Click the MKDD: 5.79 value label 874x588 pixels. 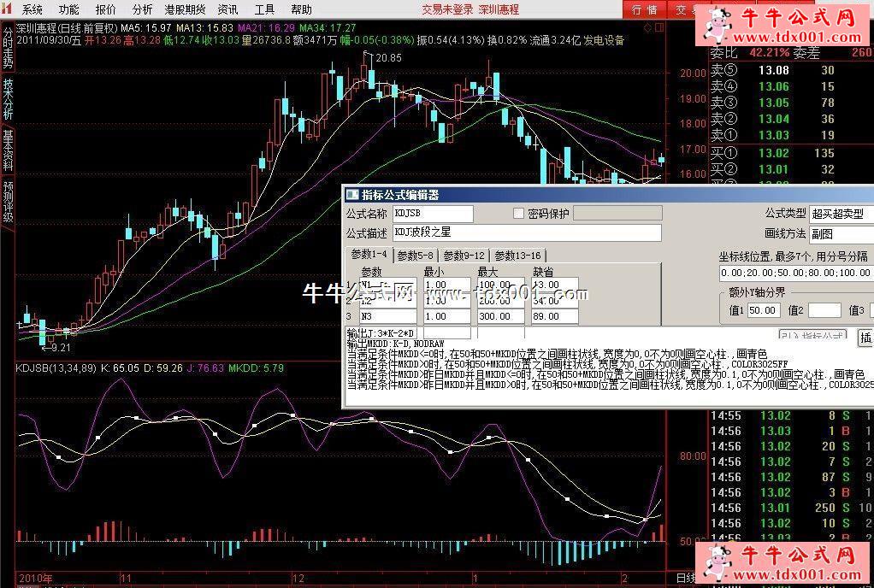256,368
